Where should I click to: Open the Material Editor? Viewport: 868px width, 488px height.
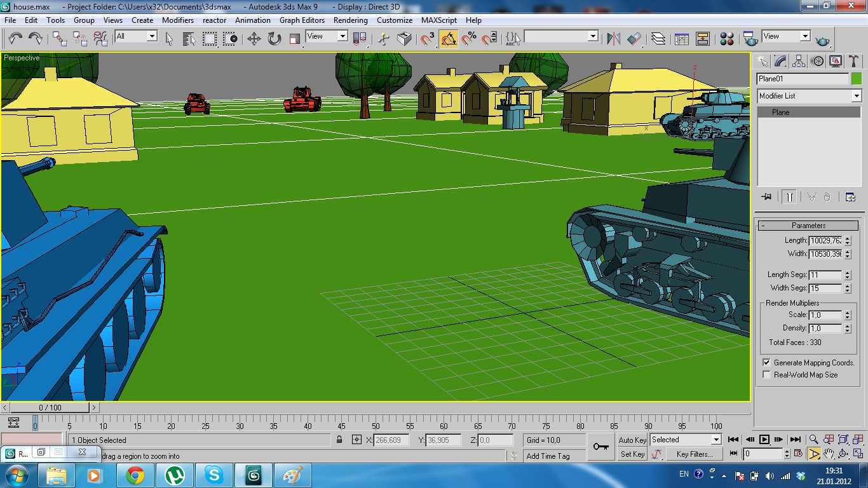tap(727, 39)
